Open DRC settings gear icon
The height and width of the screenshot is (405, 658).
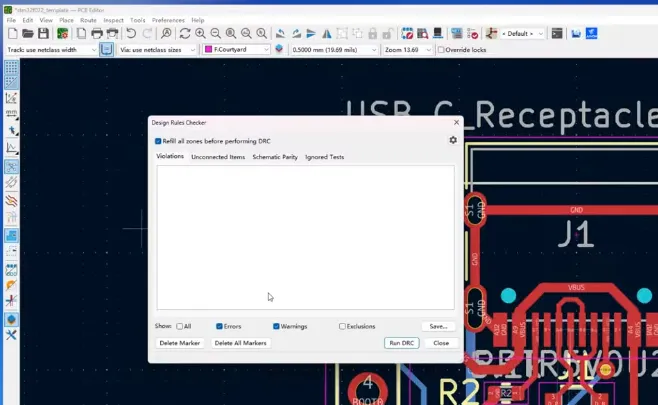pos(453,140)
